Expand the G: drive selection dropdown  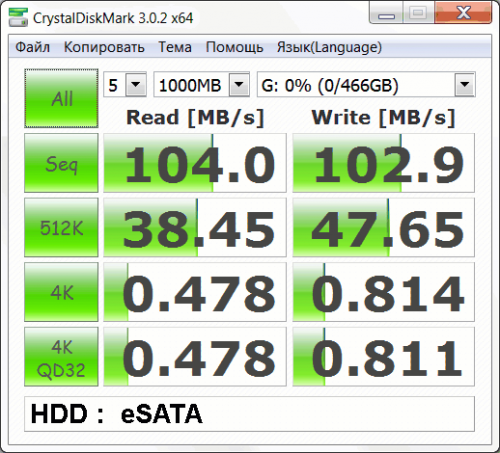click(x=465, y=84)
